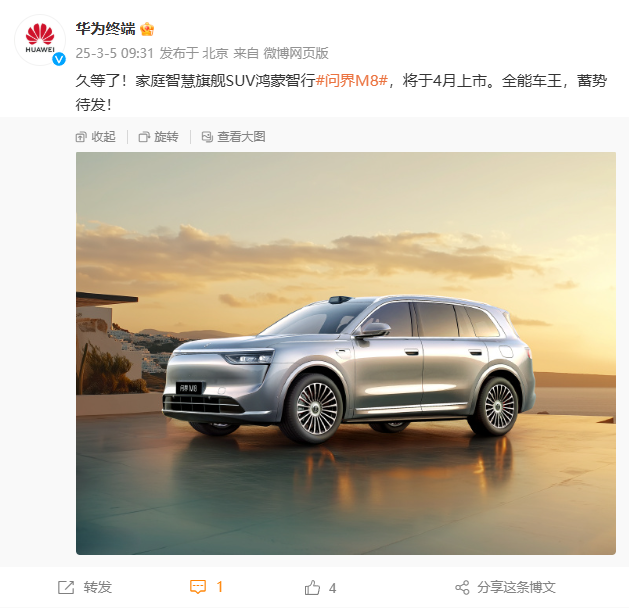The width and height of the screenshot is (629, 608).
Task: Click the blue verified badge
Action: click(x=59, y=59)
